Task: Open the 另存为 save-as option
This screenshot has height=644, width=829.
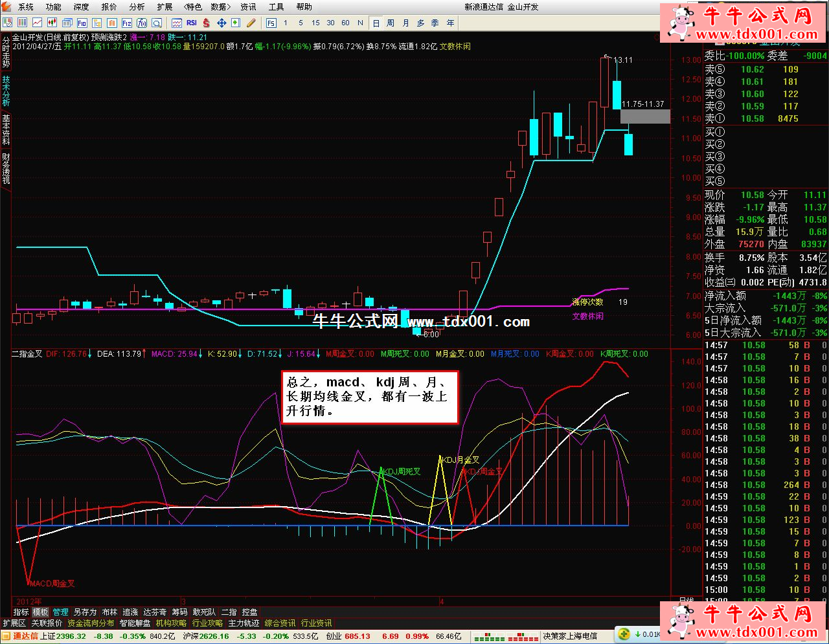Action: point(85,612)
